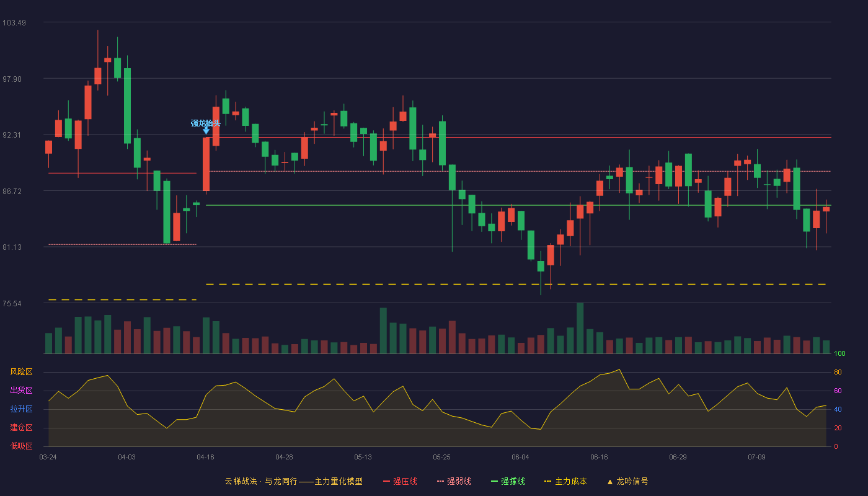This screenshot has width=868, height=496.
Task: Toggle the 龙吟信号 legend entry
Action: tap(627, 481)
